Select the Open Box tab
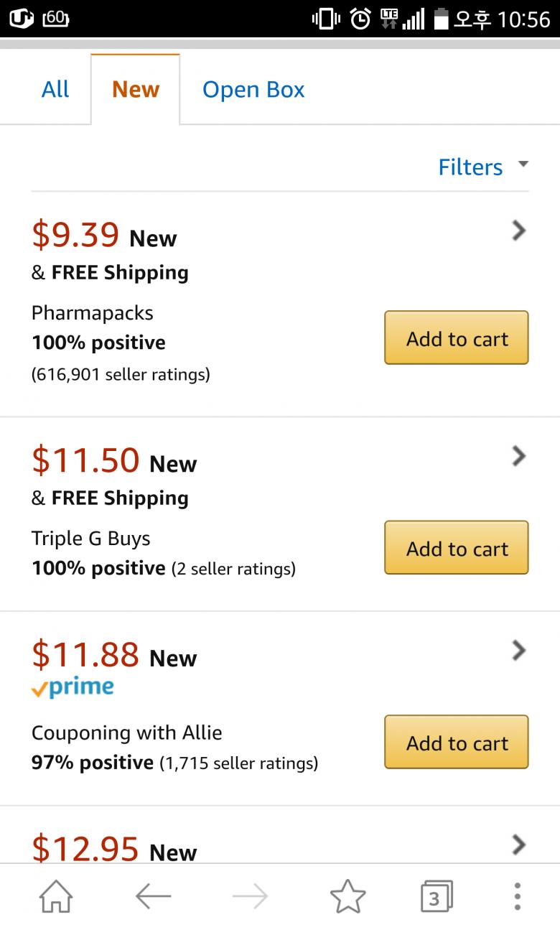Image resolution: width=560 pixels, height=930 pixels. [253, 89]
